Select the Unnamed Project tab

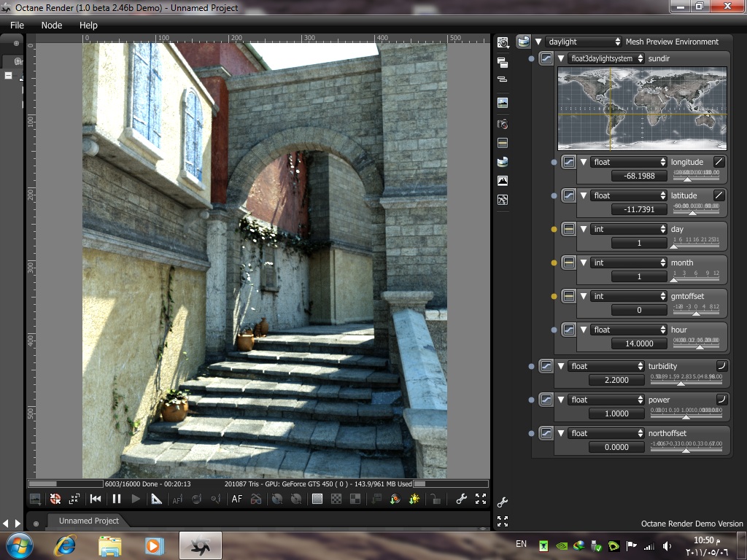pos(88,521)
